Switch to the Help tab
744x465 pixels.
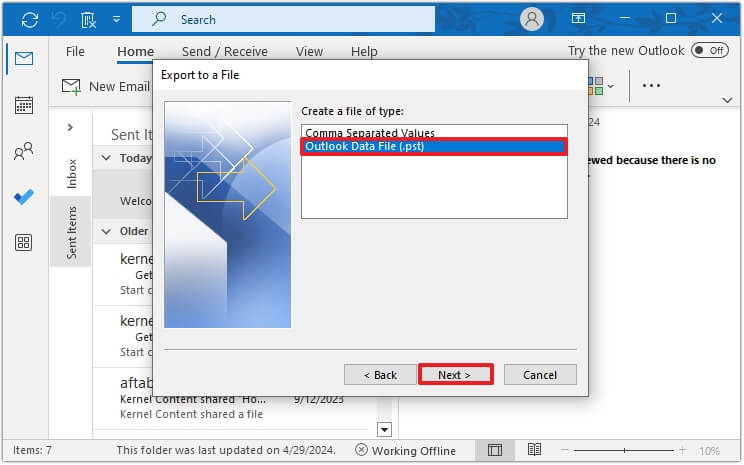pos(364,51)
